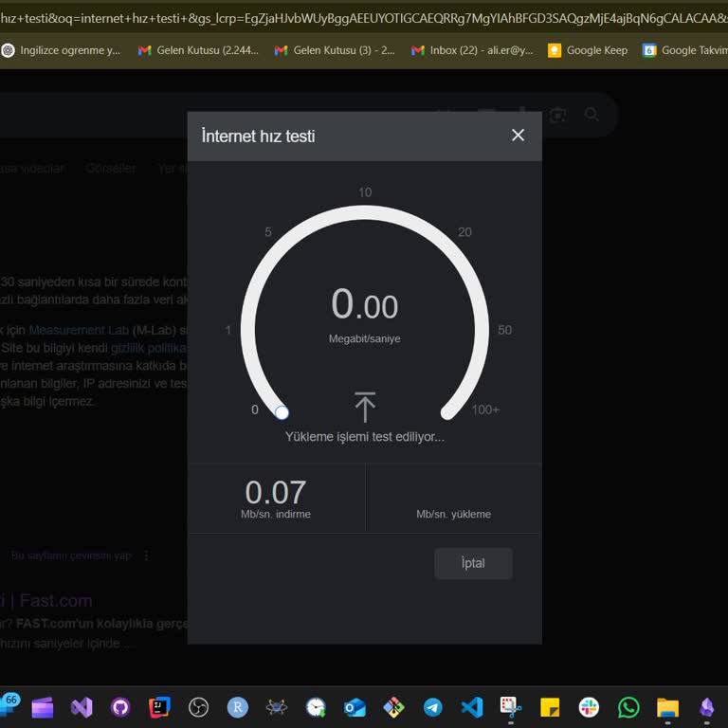Click the gauge needle knob near 0
The height and width of the screenshot is (728, 728).
(x=282, y=412)
